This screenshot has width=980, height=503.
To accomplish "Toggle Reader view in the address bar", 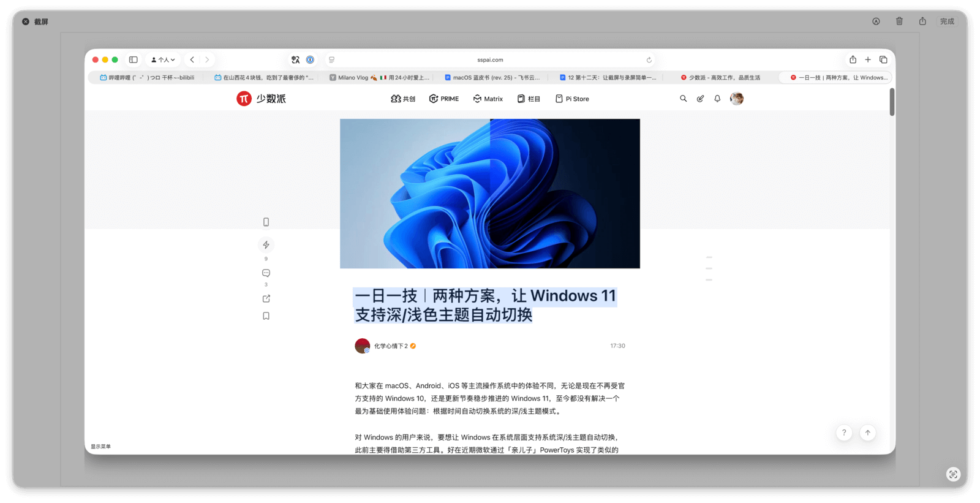I will pos(331,60).
